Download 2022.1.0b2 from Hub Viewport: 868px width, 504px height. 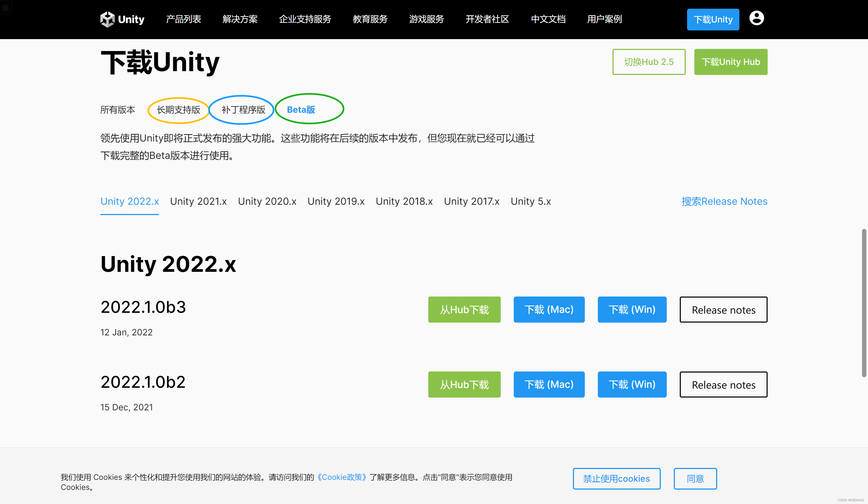464,384
